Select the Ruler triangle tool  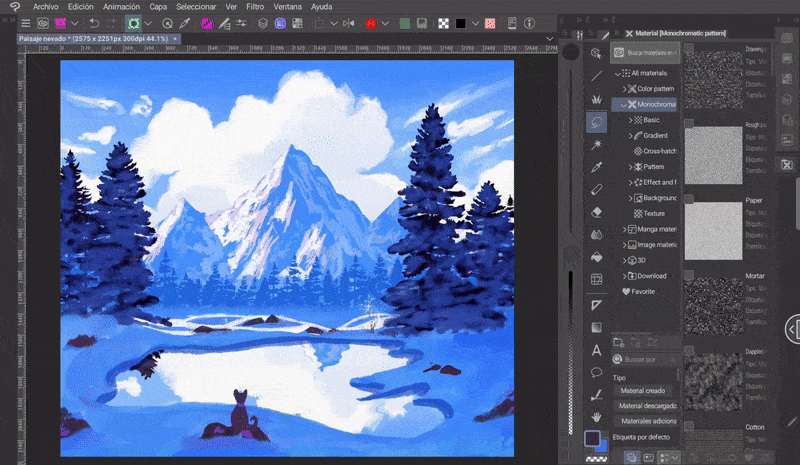pos(596,305)
